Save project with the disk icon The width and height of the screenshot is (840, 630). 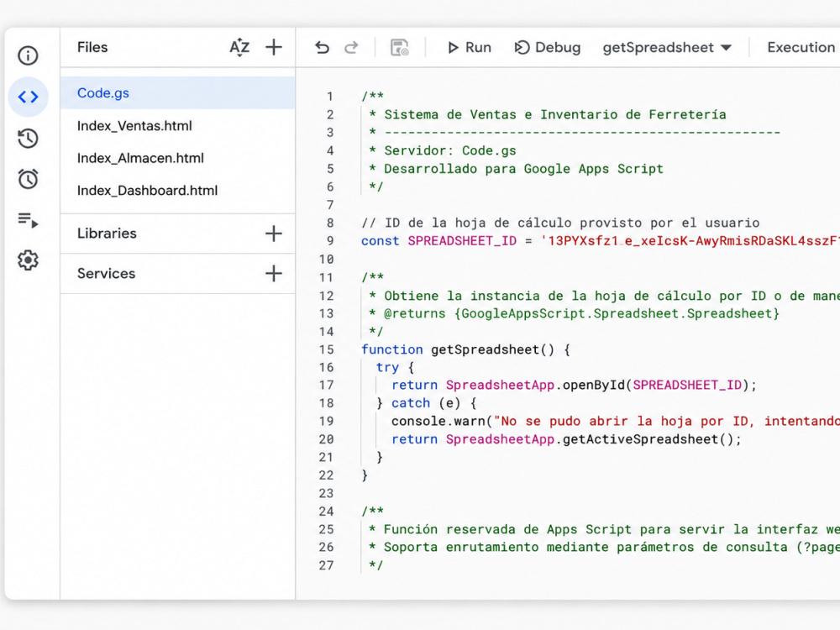[400, 48]
